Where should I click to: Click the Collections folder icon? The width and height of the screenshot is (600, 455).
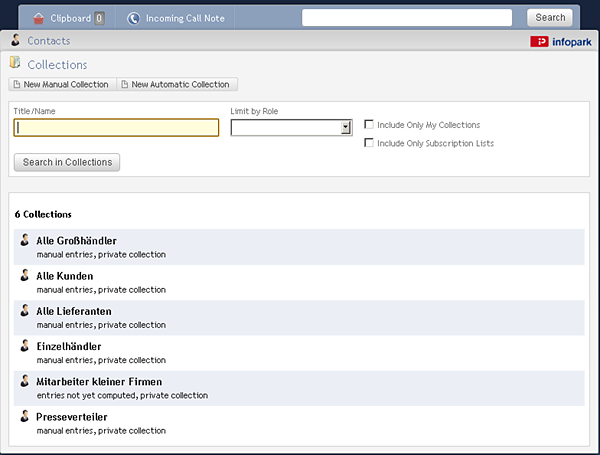(x=15, y=62)
